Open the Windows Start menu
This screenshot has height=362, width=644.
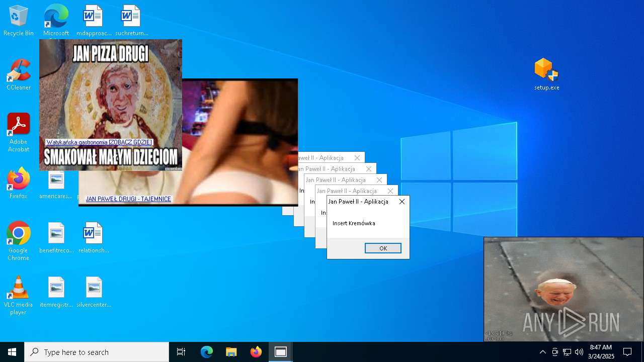pyautogui.click(x=12, y=352)
